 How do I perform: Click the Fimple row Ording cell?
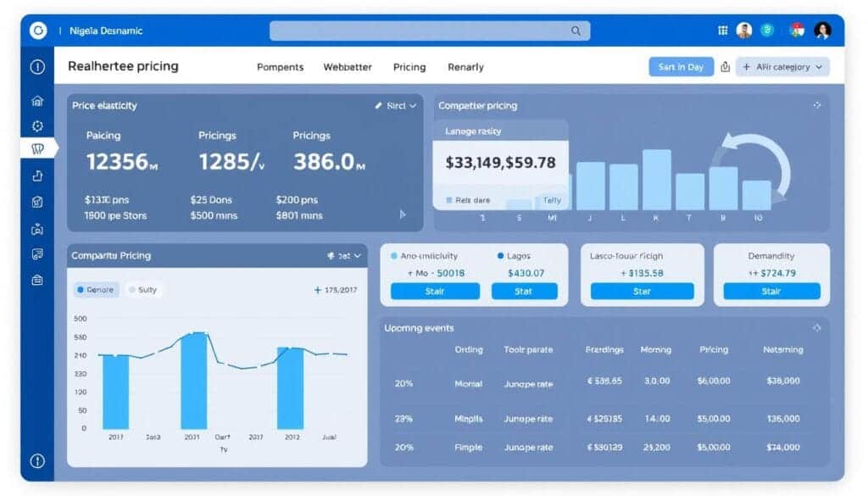468,448
